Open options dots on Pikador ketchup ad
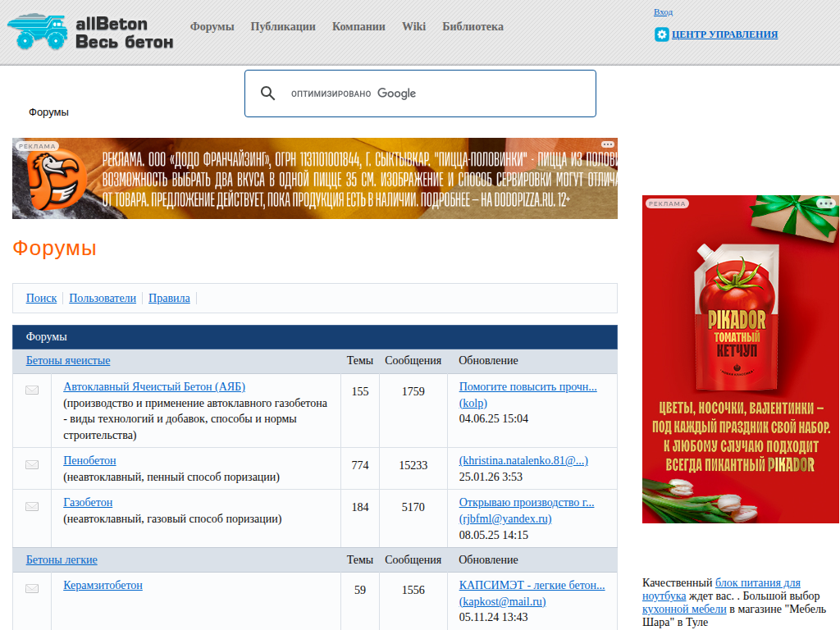 pos(825,203)
